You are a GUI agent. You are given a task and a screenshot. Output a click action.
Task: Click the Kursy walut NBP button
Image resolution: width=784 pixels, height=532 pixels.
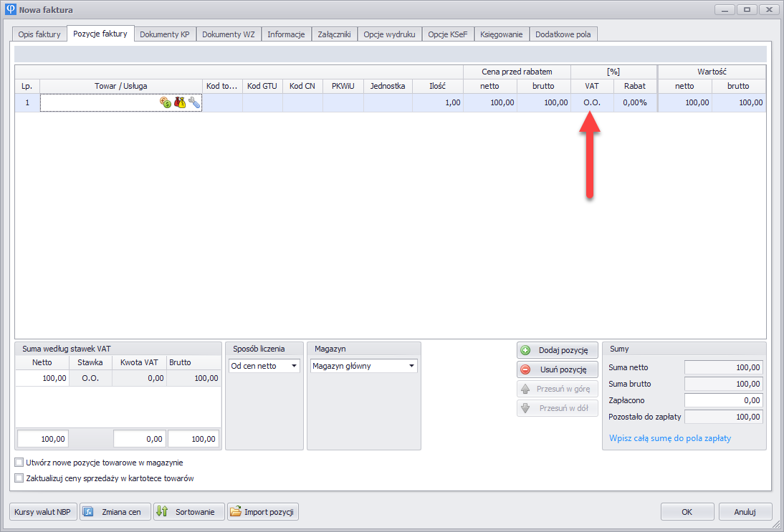pyautogui.click(x=43, y=512)
